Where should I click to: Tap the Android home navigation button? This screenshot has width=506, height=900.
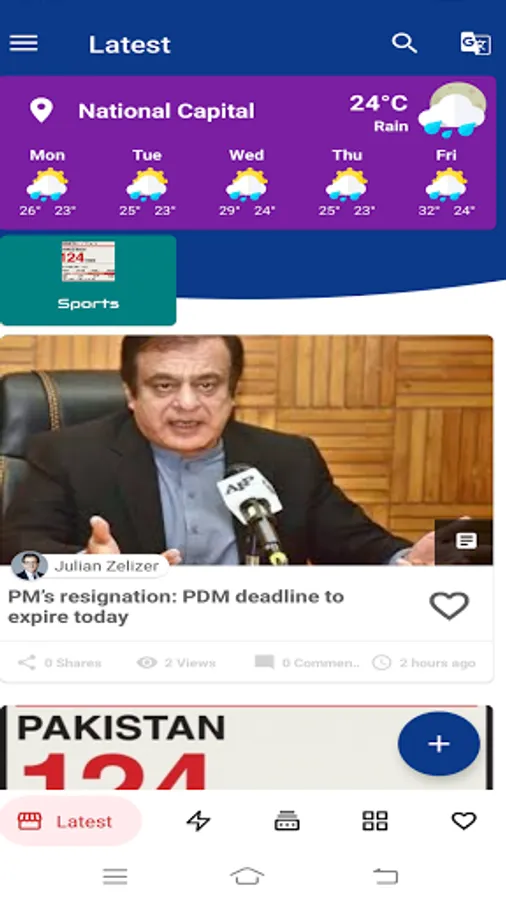point(247,876)
